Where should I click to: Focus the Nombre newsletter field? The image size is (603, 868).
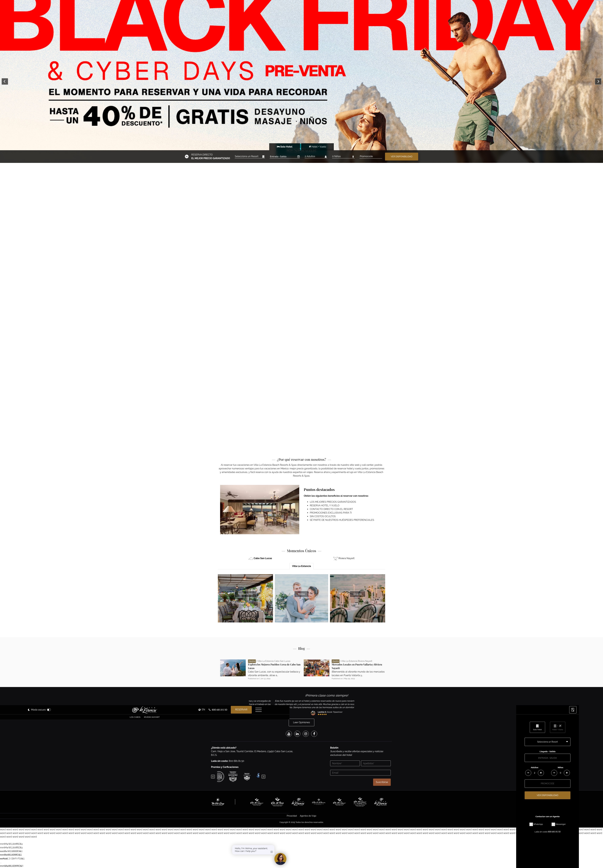tap(345, 763)
